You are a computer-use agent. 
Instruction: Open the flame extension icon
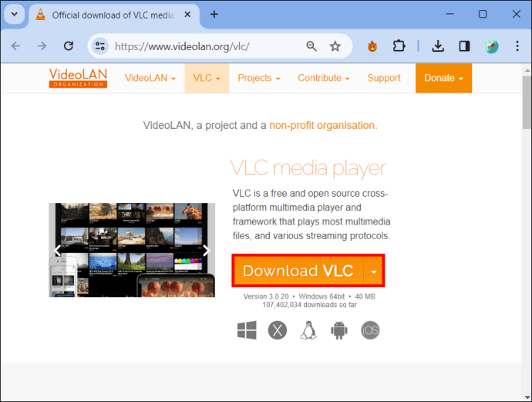tap(372, 46)
